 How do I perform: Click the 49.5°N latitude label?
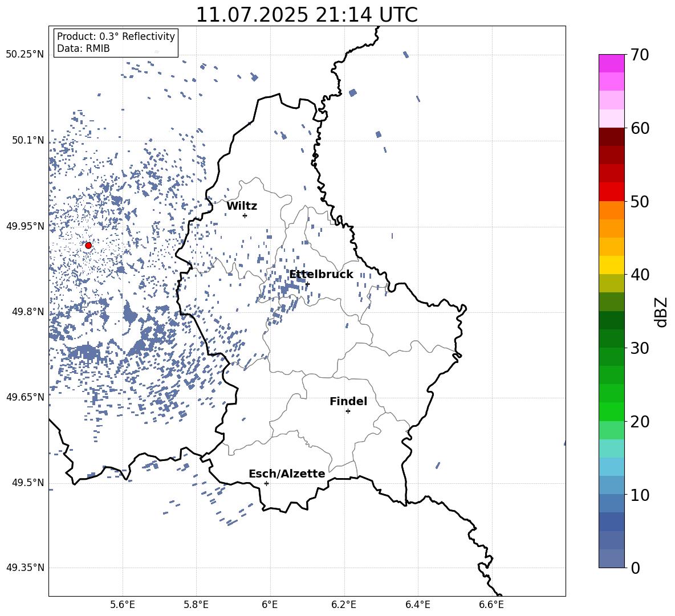28,483
